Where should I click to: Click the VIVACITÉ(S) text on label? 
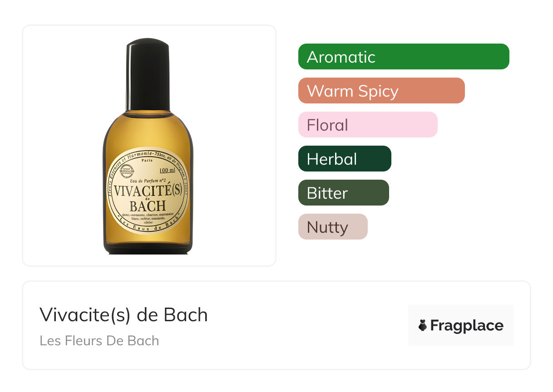148,191
